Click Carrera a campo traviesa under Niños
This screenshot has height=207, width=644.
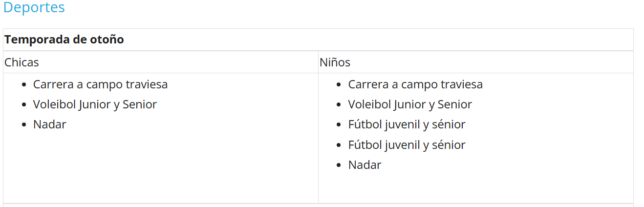pos(415,84)
